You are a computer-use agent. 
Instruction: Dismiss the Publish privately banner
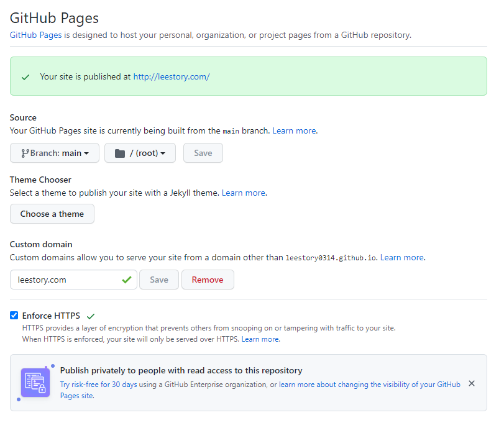[472, 383]
